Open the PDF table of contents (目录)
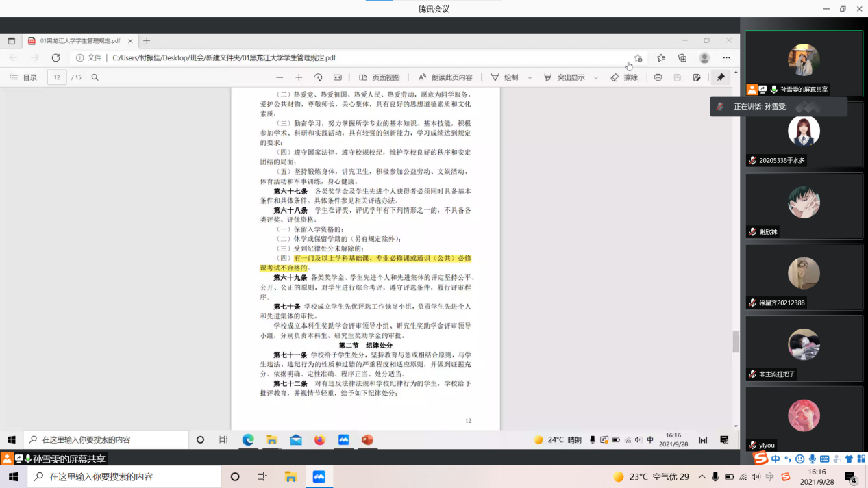868x488 pixels. [23, 77]
